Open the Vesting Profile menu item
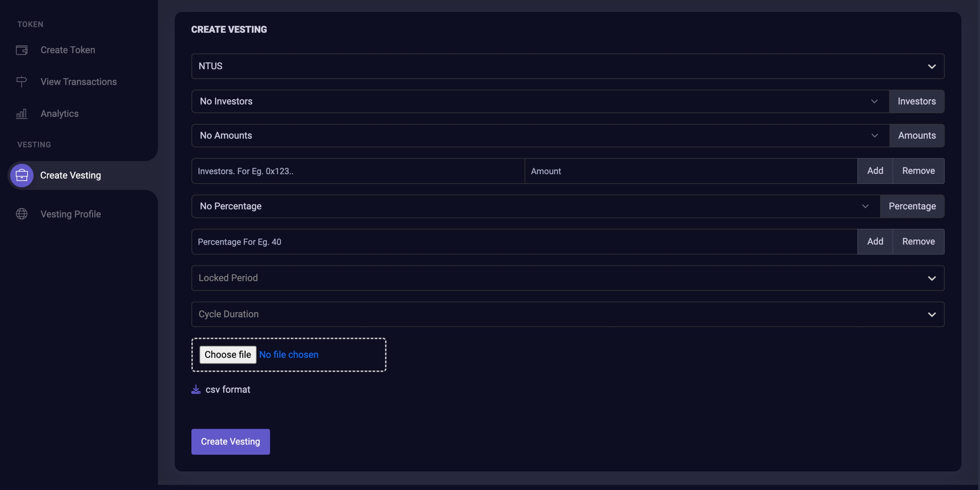 coord(71,214)
